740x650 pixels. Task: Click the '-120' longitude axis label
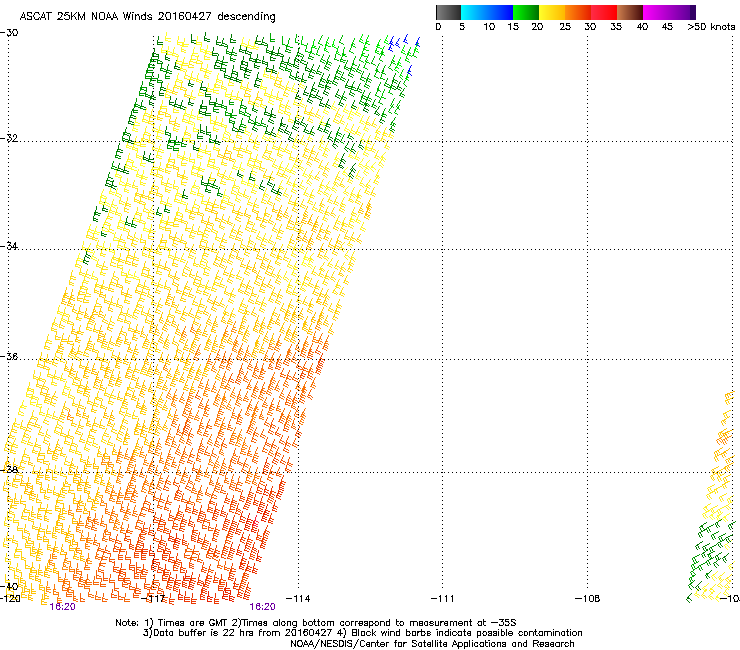(10, 599)
